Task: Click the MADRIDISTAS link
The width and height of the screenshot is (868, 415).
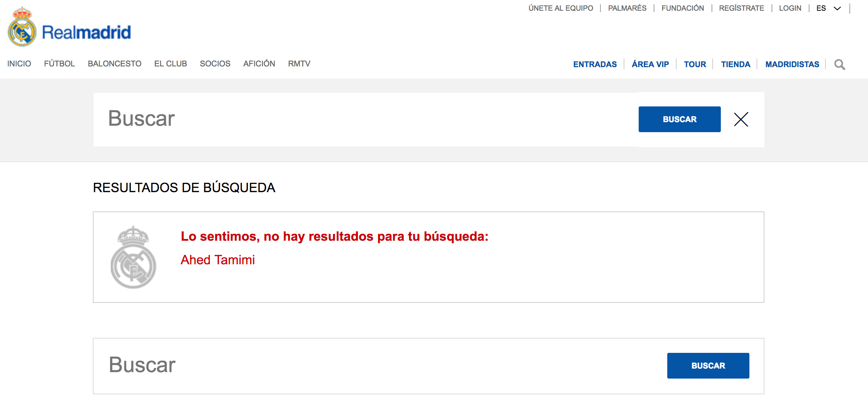Action: 792,64
